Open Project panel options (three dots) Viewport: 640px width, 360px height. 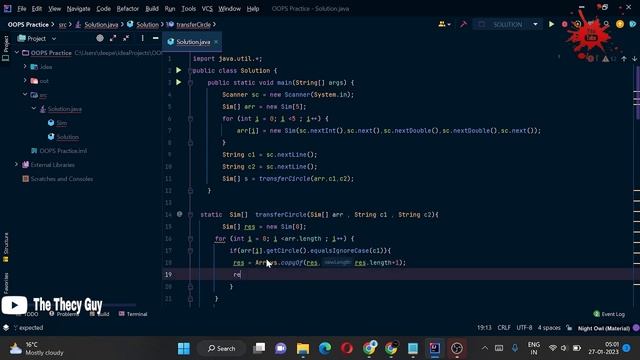142,38
